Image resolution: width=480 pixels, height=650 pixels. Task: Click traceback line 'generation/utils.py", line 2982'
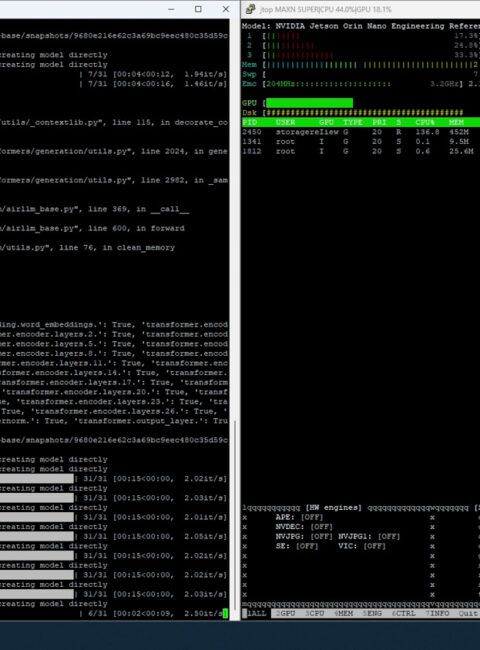click(114, 180)
